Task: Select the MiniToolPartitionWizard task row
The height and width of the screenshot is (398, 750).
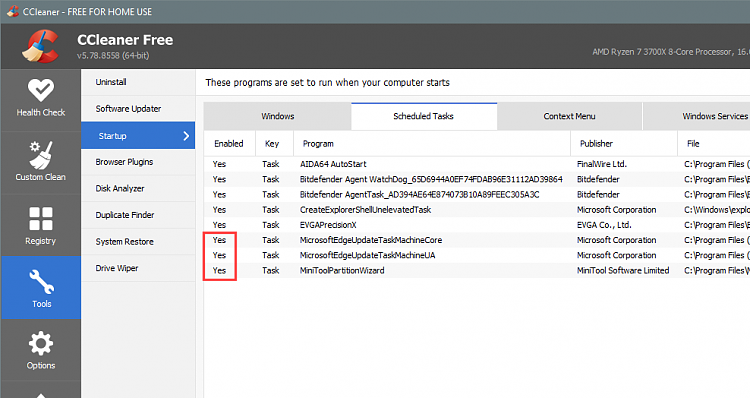Action: pyautogui.click(x=477, y=270)
